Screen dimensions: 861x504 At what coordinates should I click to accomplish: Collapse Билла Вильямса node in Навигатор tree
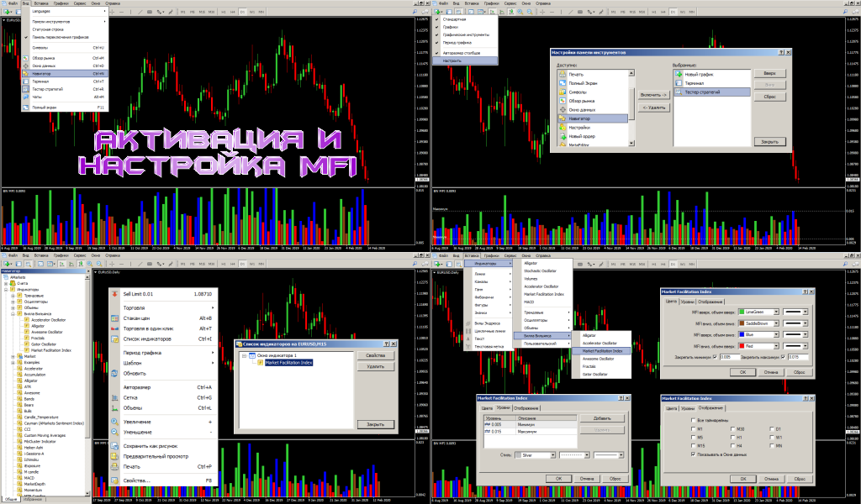[x=13, y=313]
